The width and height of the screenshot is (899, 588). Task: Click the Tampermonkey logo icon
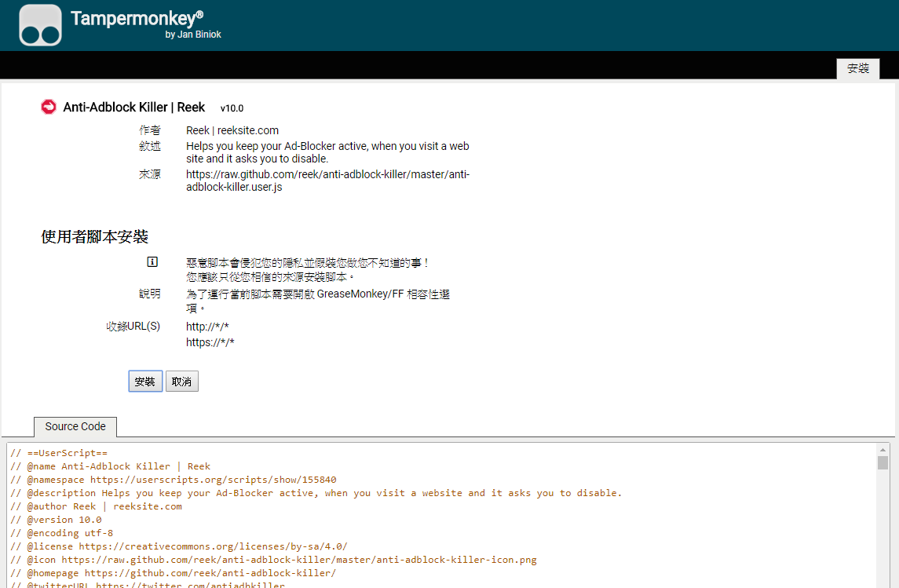click(x=40, y=25)
